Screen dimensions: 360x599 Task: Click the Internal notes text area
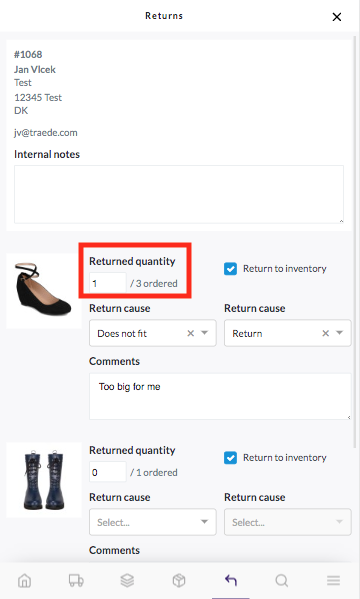pyautogui.click(x=179, y=194)
